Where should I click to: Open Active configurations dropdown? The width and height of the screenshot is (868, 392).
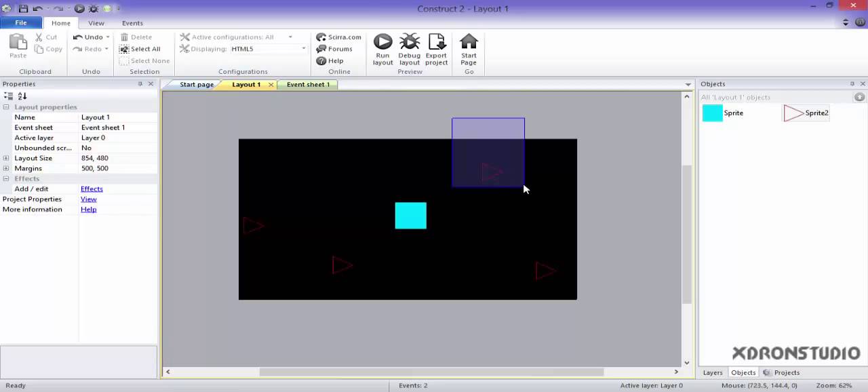pyautogui.click(x=290, y=37)
